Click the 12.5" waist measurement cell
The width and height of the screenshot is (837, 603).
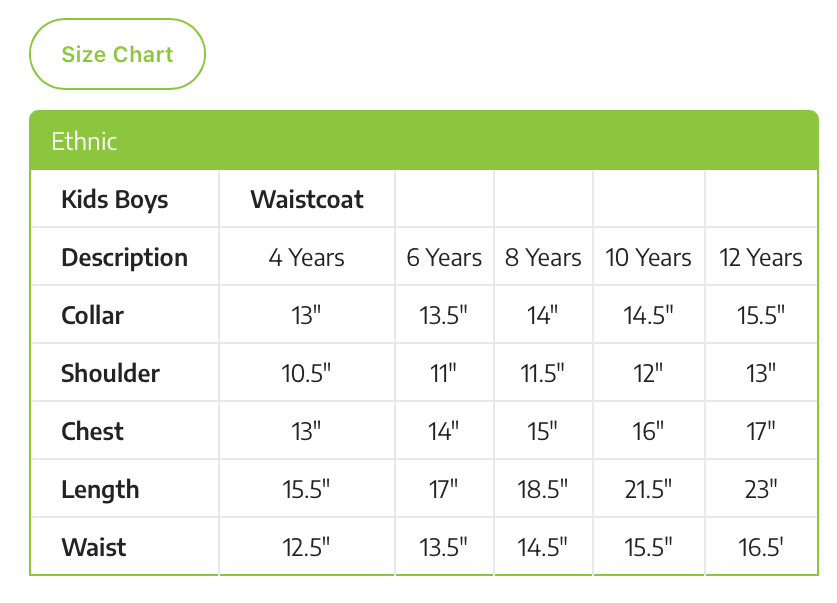307,547
